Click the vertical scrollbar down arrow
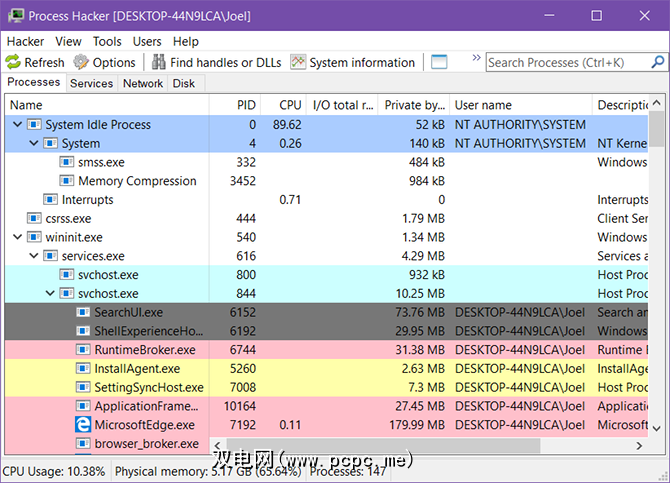This screenshot has width=670, height=483. [657, 428]
